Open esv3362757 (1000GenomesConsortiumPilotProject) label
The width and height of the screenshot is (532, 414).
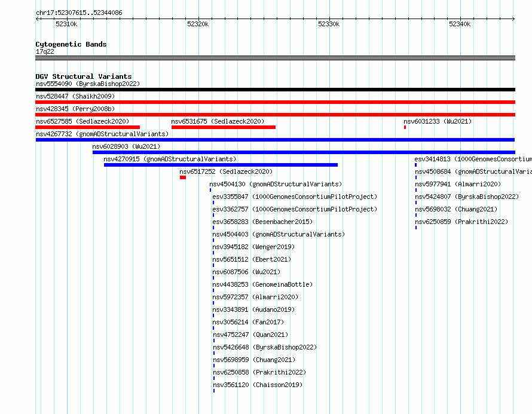point(295,209)
